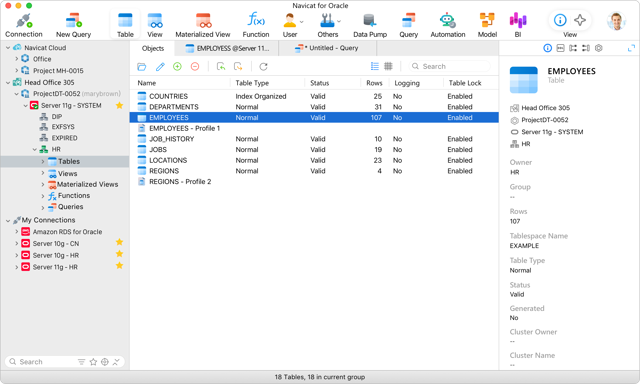Select Amazon RDS for Oracle connection
640x384 pixels.
pos(67,231)
